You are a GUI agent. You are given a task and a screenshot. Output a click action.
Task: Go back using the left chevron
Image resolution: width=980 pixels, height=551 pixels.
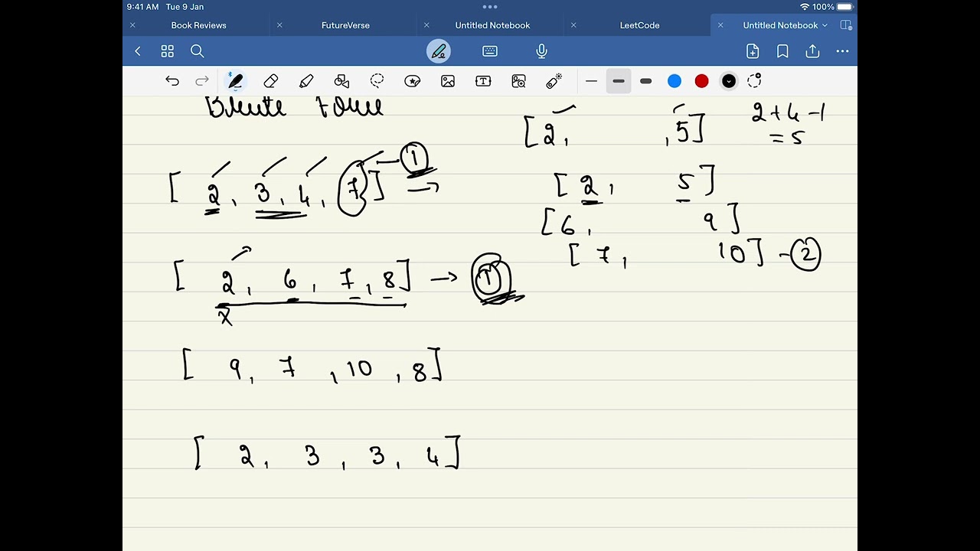138,51
